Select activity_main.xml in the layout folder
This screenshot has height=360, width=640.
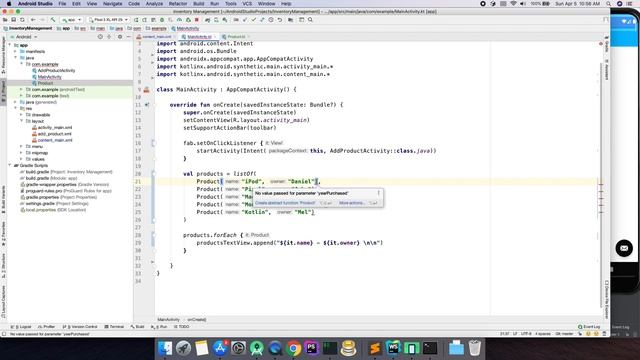pos(55,127)
